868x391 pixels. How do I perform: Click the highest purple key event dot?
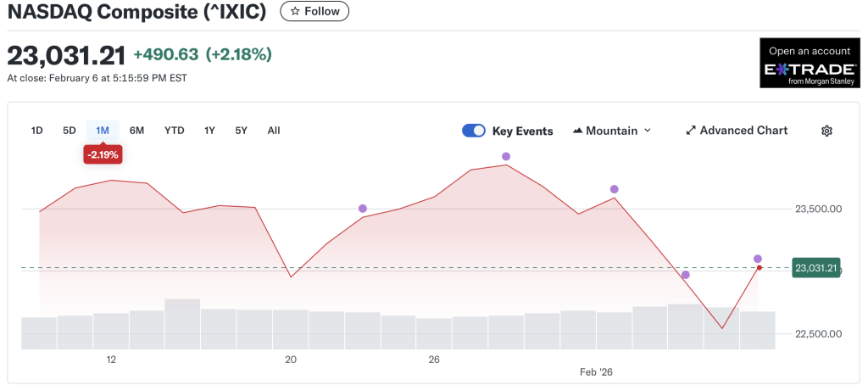[506, 157]
